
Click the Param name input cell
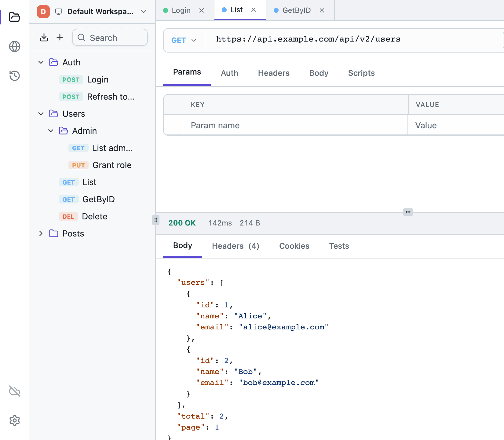(295, 125)
